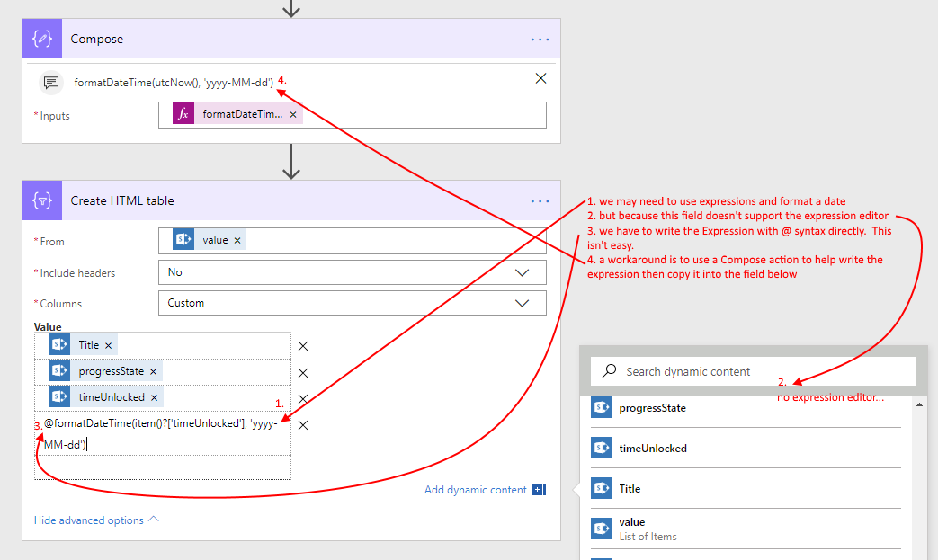The image size is (938, 560).
Task: Click the Compose comment bubble icon
Action: [x=51, y=82]
